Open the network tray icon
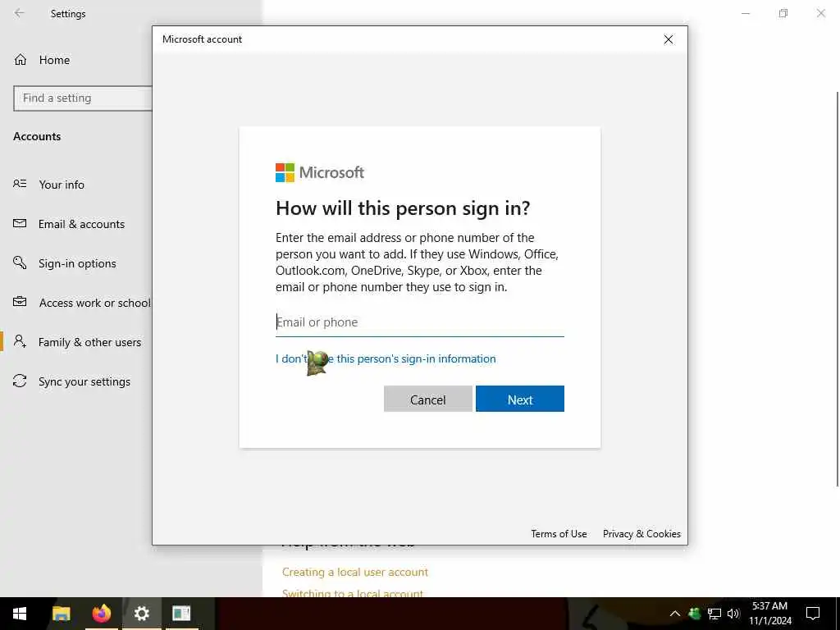The height and width of the screenshot is (630, 840). 714,614
